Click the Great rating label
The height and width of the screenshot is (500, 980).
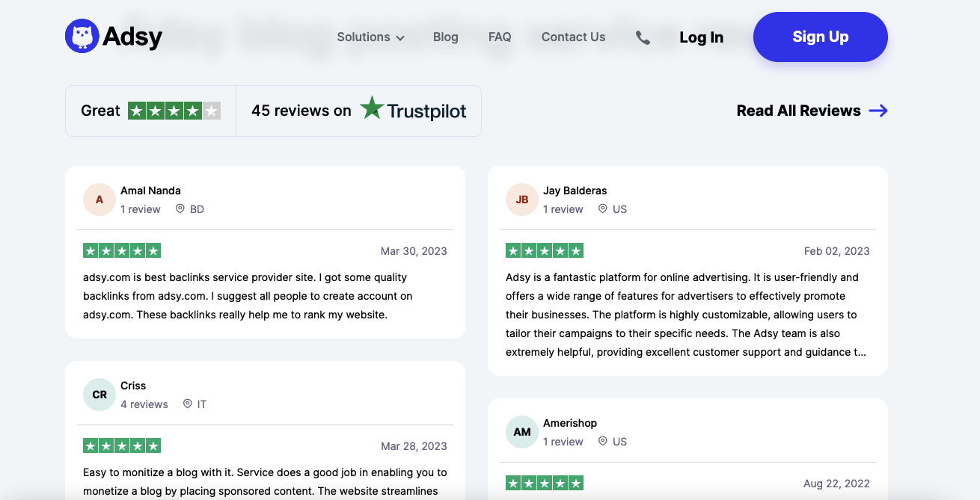pos(100,111)
